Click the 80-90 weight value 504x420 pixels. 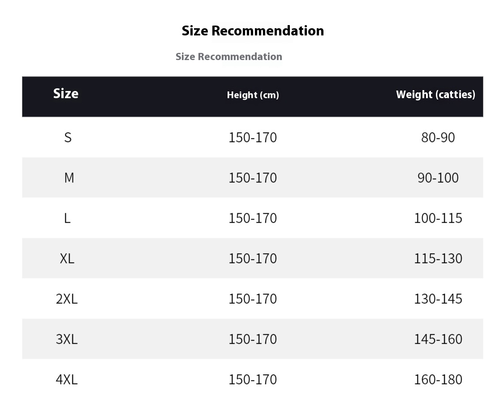438,138
